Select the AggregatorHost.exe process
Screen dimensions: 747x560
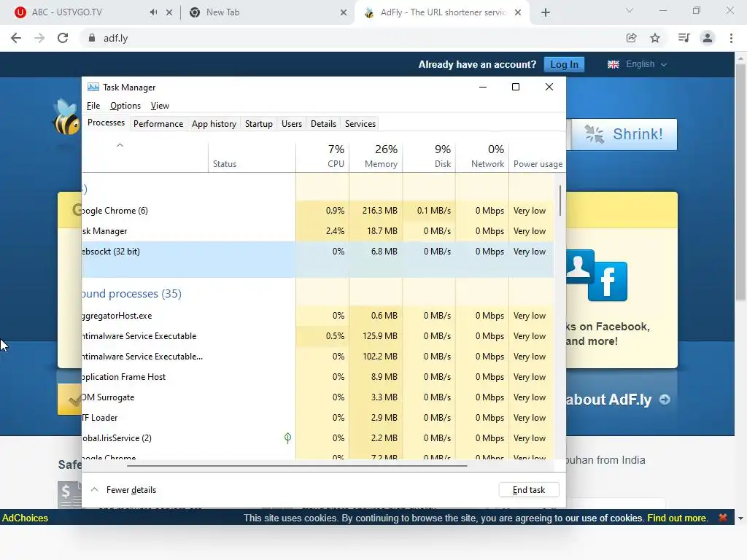[318, 316]
